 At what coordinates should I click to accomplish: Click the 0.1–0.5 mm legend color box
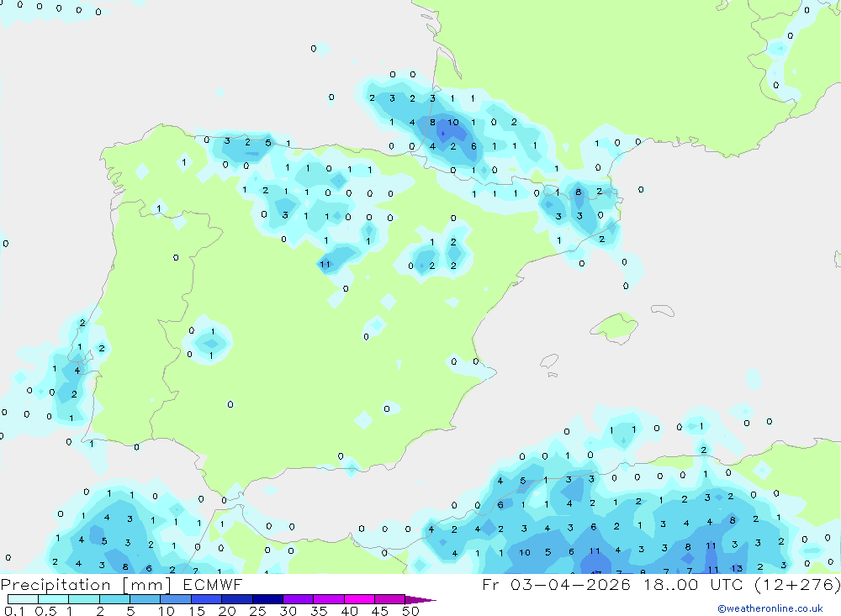click(23, 599)
